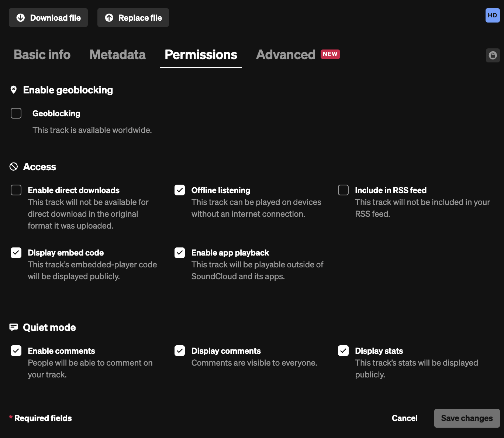Check Include in RSS feed
Image resolution: width=504 pixels, height=438 pixels.
343,190
